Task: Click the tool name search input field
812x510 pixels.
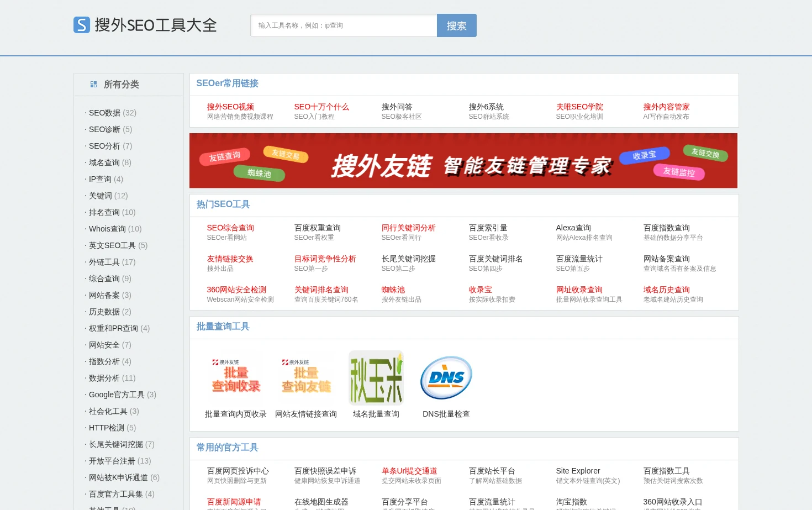Action: coord(344,25)
